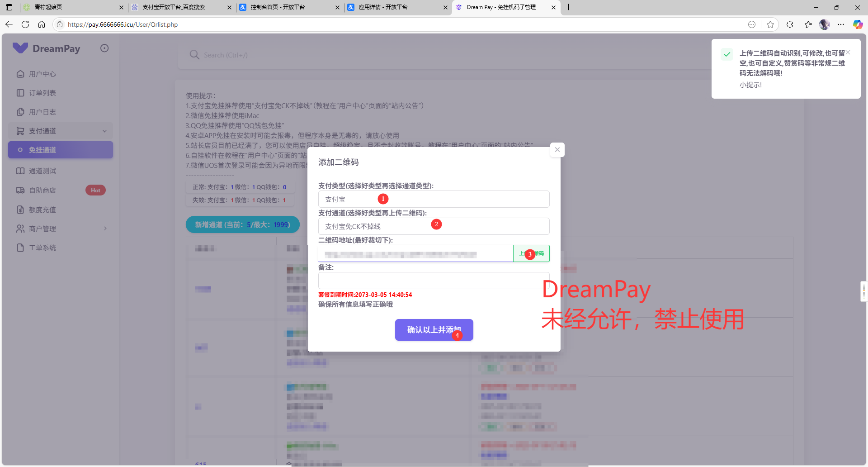
Task: Click the Copilot icon in browser toolbar
Action: 858,24
